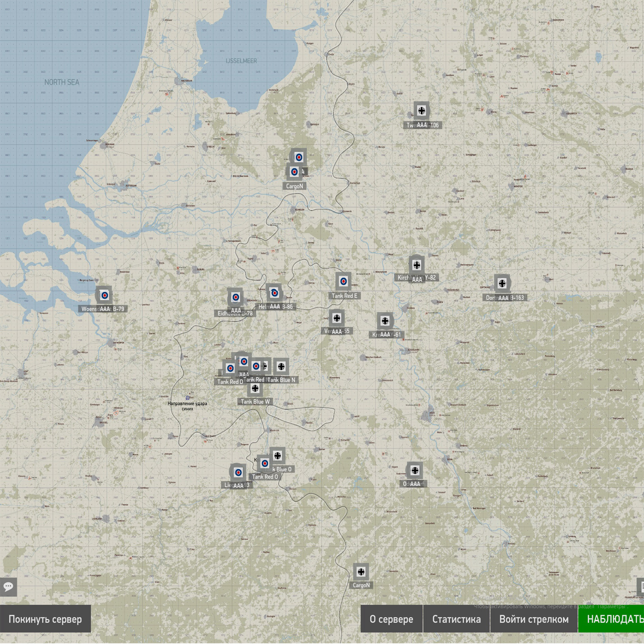Click Войти стрелком to join as gunner

click(x=534, y=619)
